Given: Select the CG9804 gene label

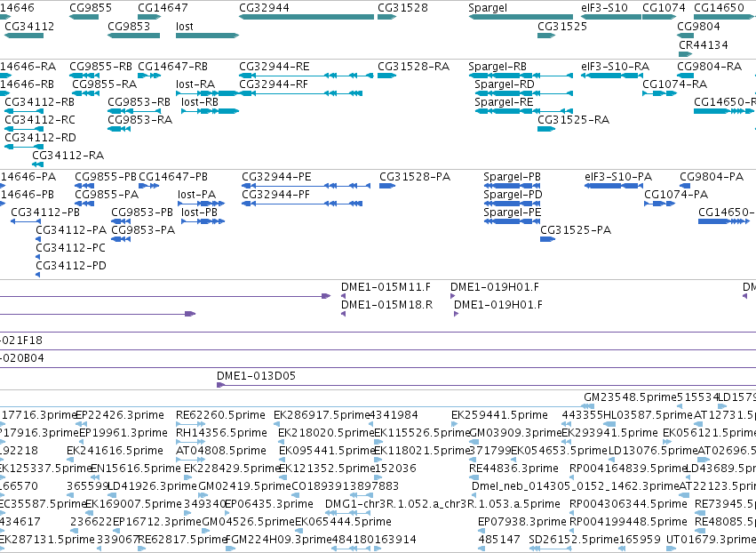Looking at the screenshot, I should [x=698, y=26].
